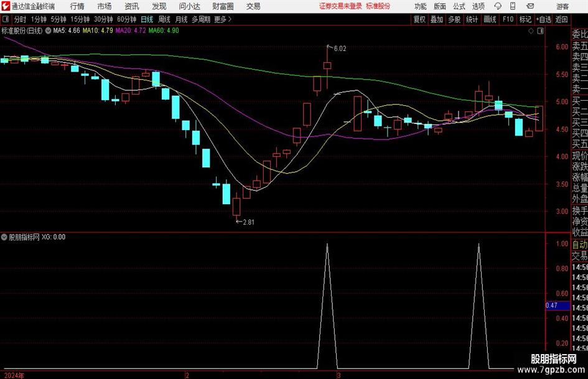The image size is (588, 379).
Task: Click the 6.02 high price label
Action: click(340, 49)
